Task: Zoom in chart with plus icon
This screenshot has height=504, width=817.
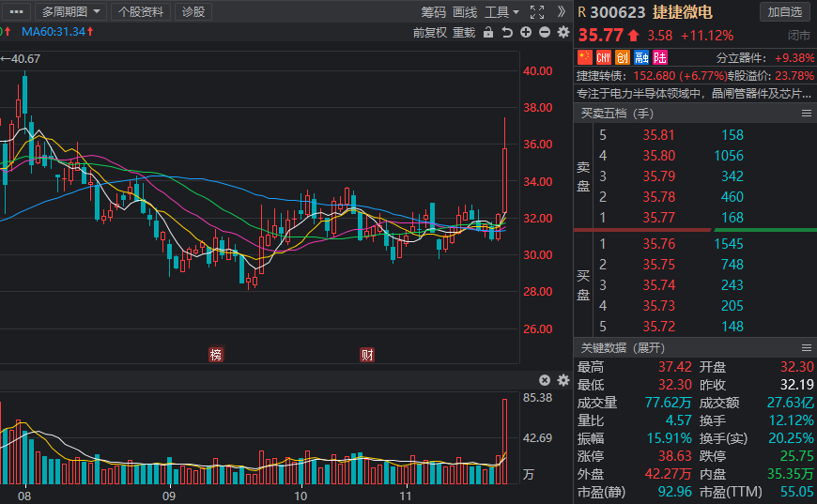Action: [526, 32]
